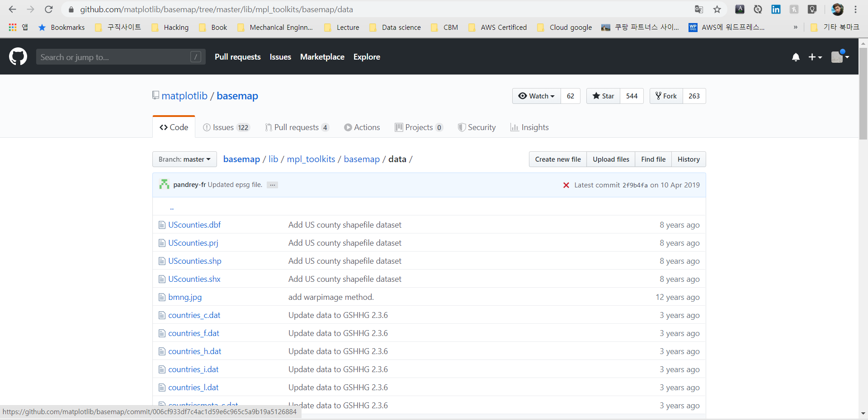Click the pandrey-fr committer avatar
The width and height of the screenshot is (868, 420).
coord(164,184)
